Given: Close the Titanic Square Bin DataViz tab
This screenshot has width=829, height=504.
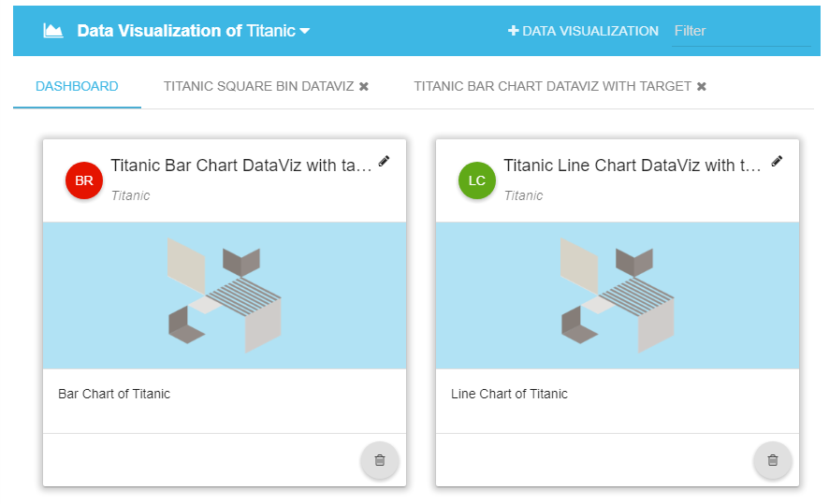Looking at the screenshot, I should pyautogui.click(x=364, y=86).
